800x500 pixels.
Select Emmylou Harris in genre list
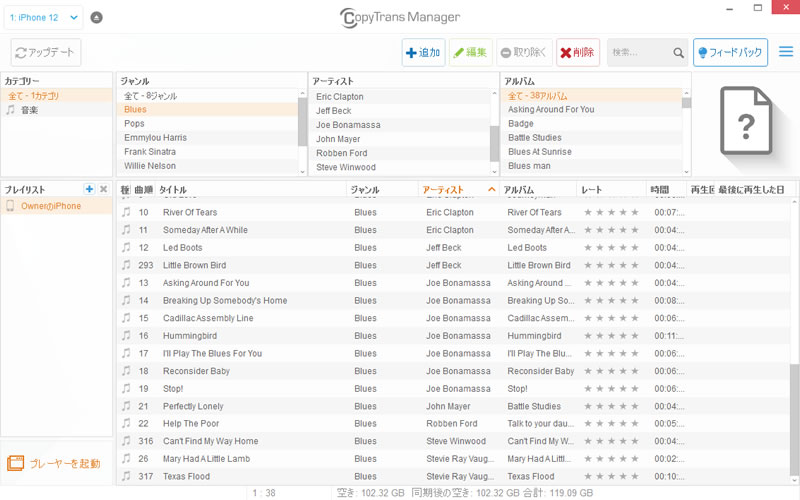tap(208, 138)
